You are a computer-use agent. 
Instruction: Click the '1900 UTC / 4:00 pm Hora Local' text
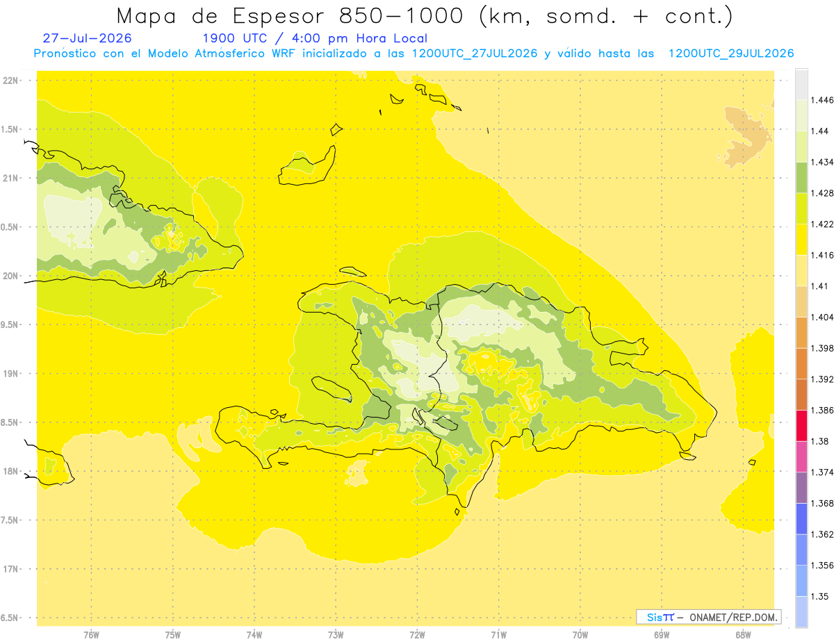pyautogui.click(x=315, y=39)
